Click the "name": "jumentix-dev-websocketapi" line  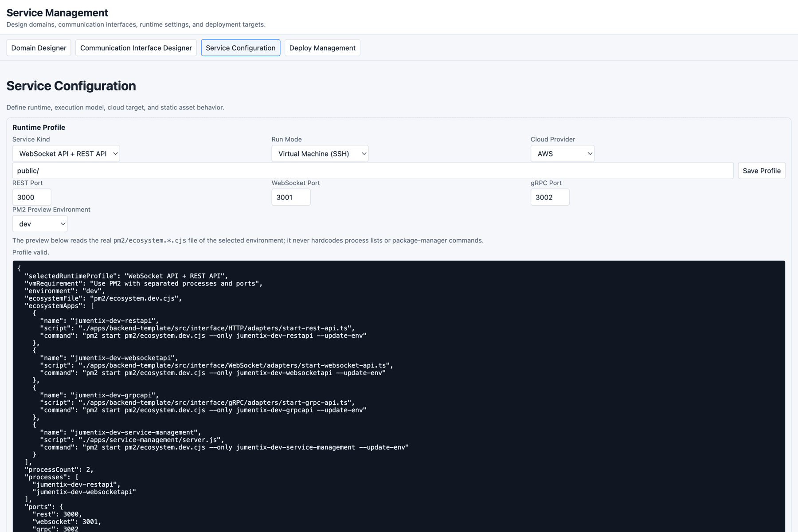click(x=109, y=358)
